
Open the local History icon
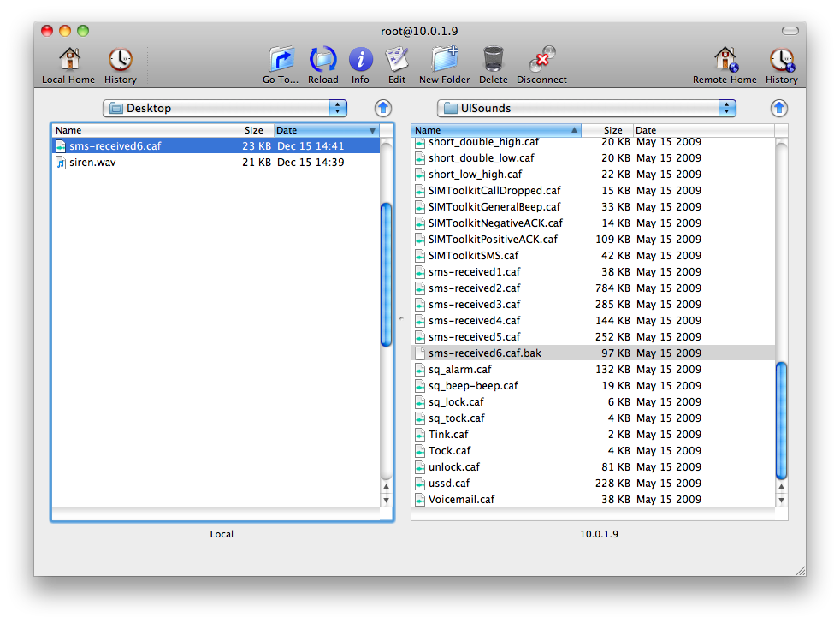(120, 61)
